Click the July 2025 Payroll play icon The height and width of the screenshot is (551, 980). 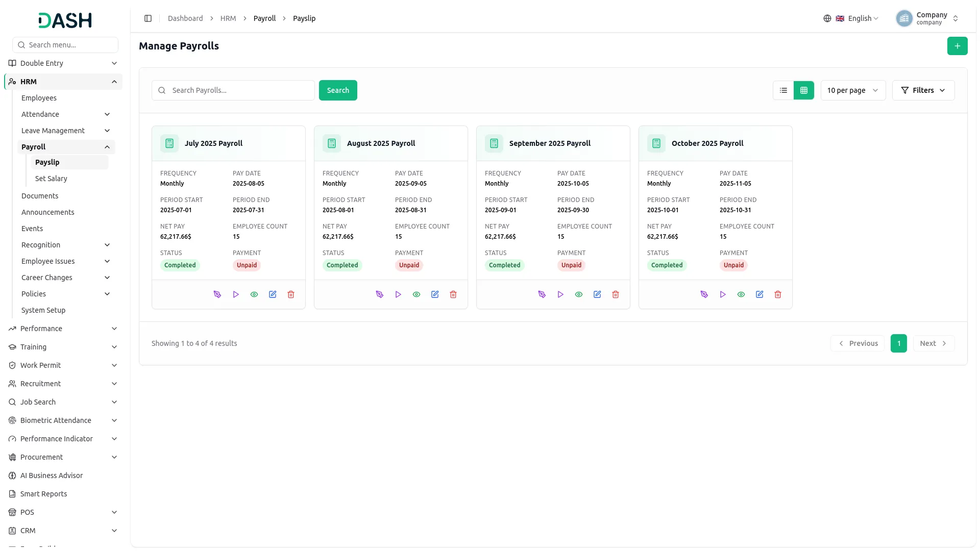click(236, 294)
